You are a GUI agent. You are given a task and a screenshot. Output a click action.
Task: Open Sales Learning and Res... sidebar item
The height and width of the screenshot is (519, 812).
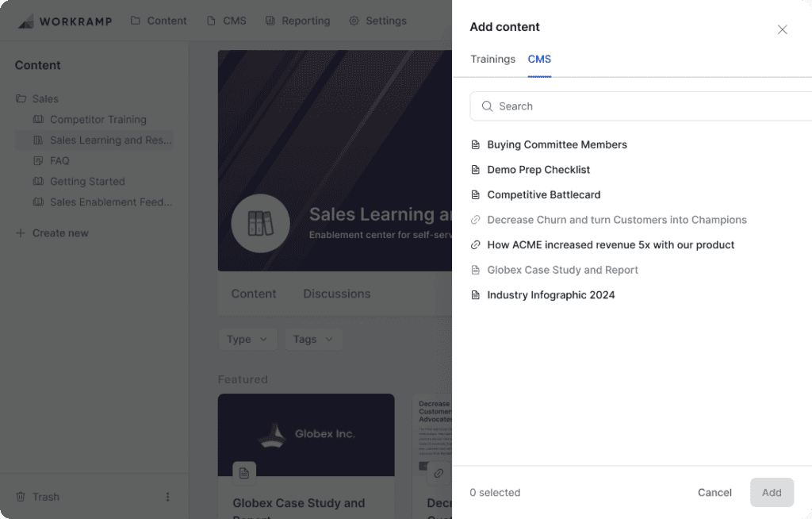click(94, 140)
